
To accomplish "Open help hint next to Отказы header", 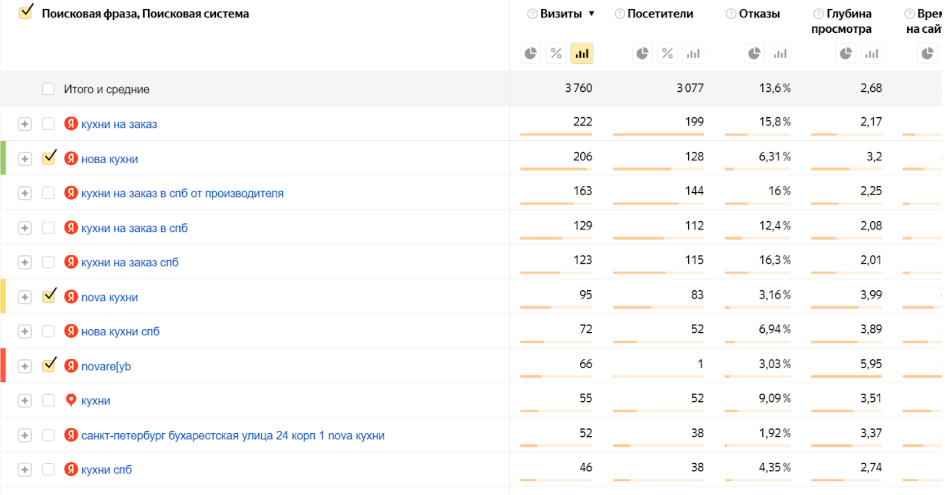I will coord(731,14).
